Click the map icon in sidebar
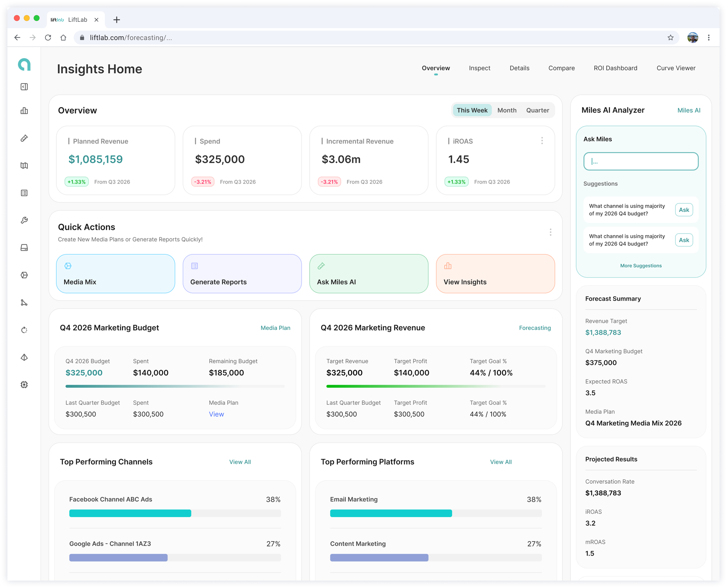727x588 pixels. 24,166
